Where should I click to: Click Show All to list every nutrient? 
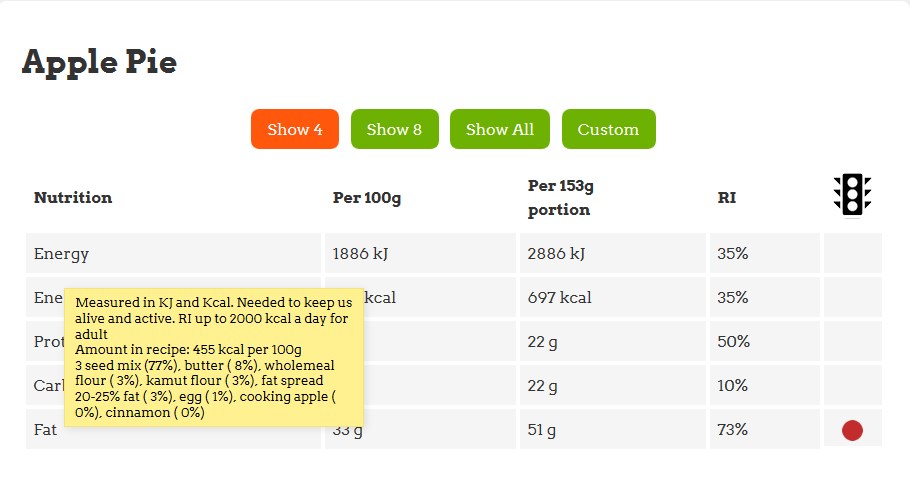[x=500, y=129]
